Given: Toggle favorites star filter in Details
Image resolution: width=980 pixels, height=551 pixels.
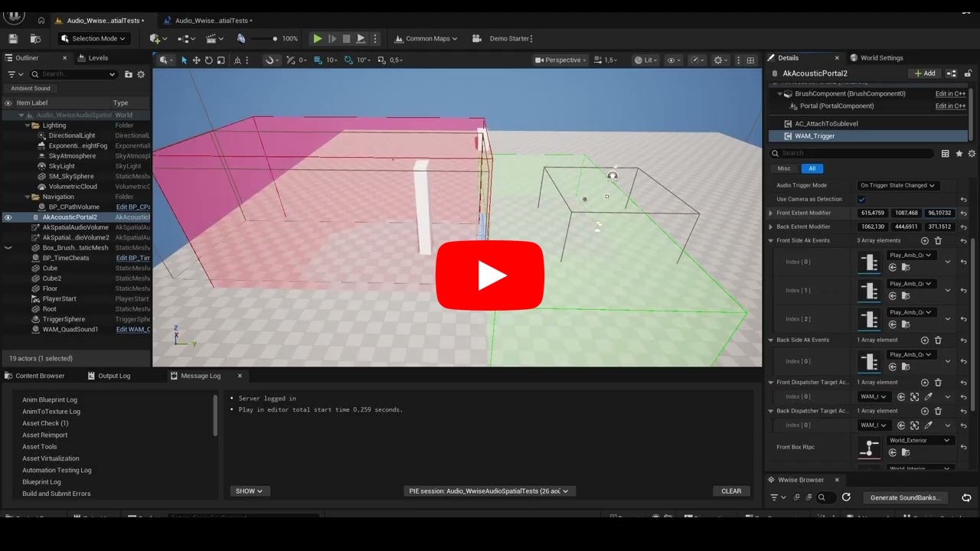Looking at the screenshot, I should point(959,154).
